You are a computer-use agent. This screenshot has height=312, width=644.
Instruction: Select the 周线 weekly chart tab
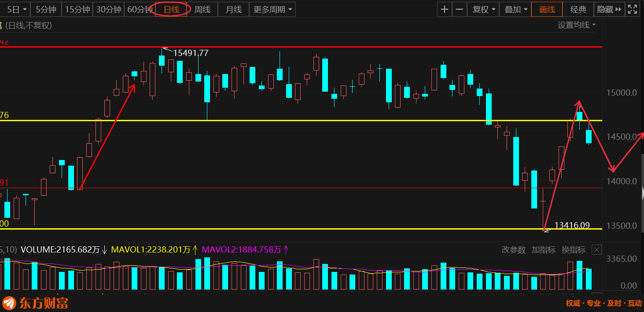tap(202, 9)
